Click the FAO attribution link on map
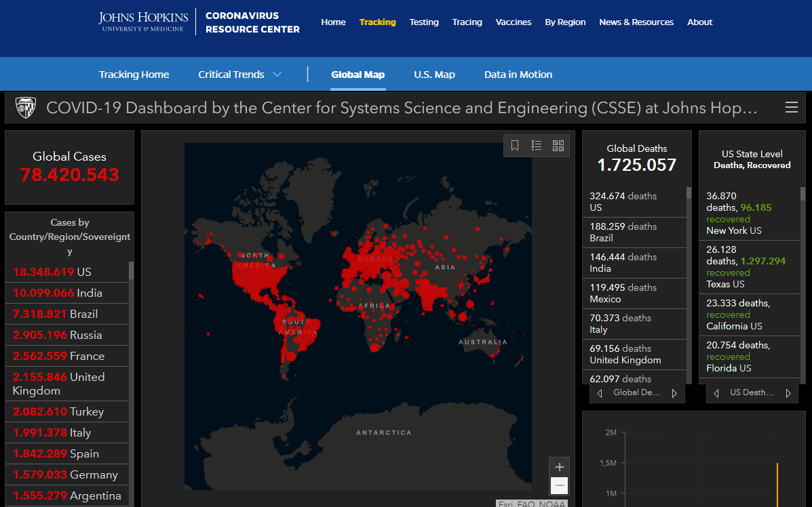 coord(526,504)
